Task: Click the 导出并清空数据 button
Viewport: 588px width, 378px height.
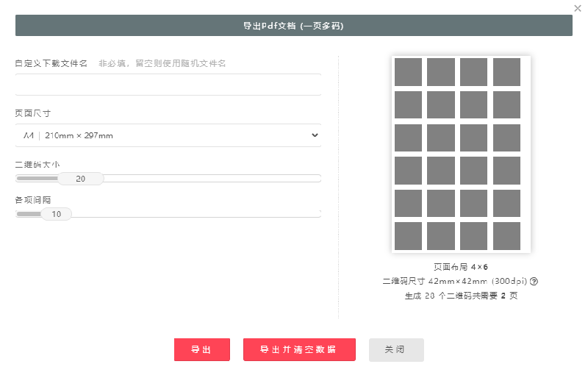Action: (299, 349)
